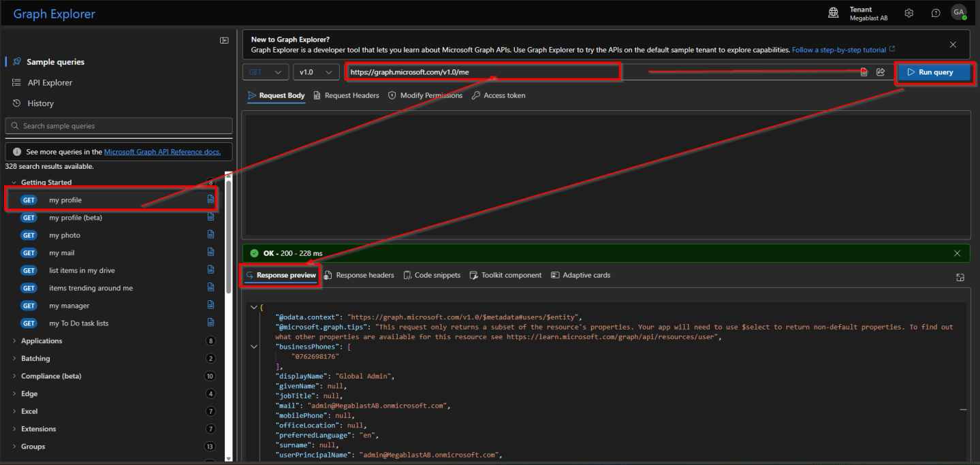Open docs icon beside 'my mail' query

(x=210, y=253)
